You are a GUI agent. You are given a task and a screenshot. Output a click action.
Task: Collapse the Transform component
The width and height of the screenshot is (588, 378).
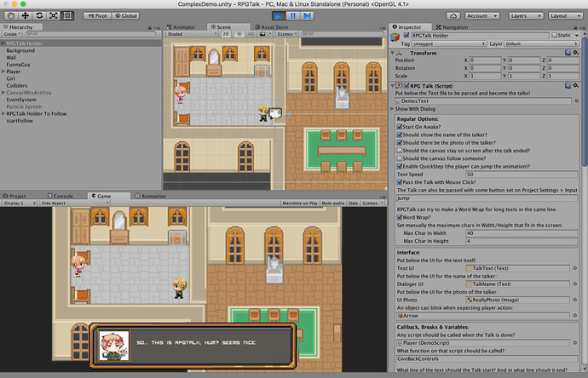[x=392, y=53]
